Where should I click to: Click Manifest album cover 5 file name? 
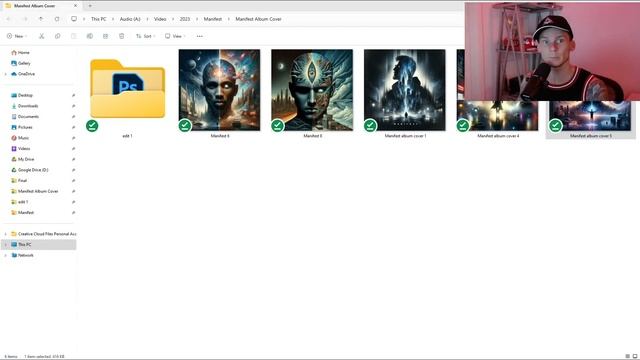click(x=591, y=136)
